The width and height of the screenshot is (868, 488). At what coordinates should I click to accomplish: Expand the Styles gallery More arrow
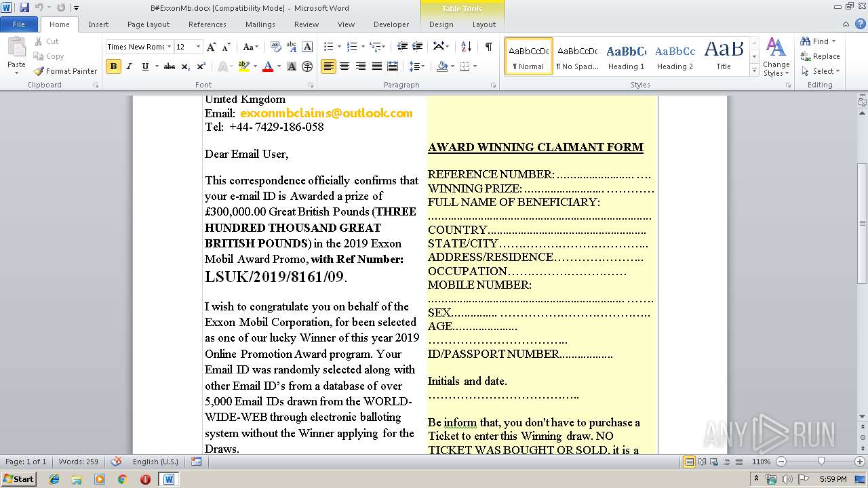[x=754, y=70]
